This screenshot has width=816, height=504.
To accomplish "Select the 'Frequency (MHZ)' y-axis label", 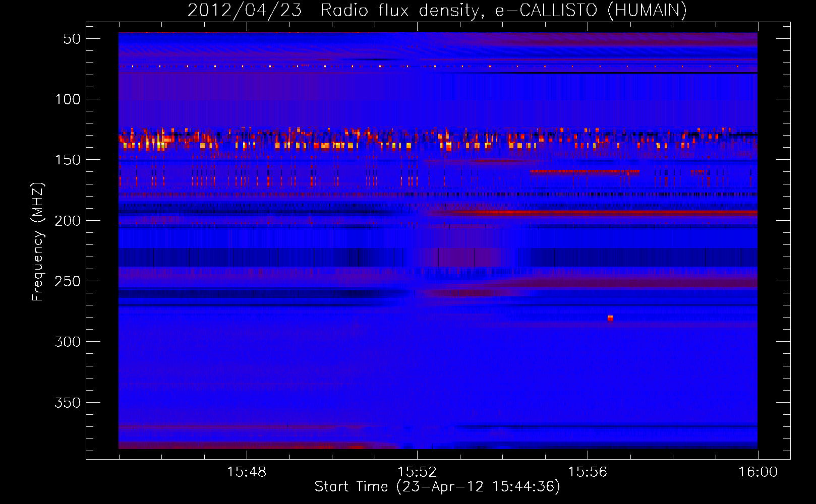I will click(38, 241).
